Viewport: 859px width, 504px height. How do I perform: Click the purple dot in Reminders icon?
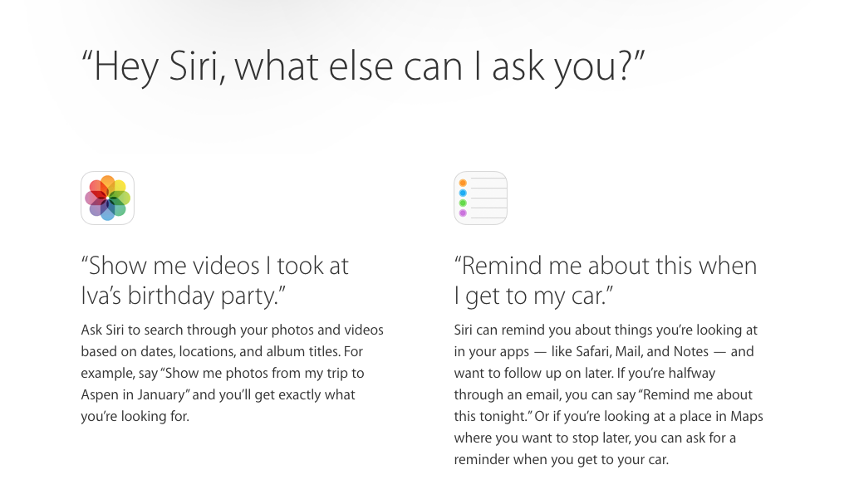(x=463, y=213)
